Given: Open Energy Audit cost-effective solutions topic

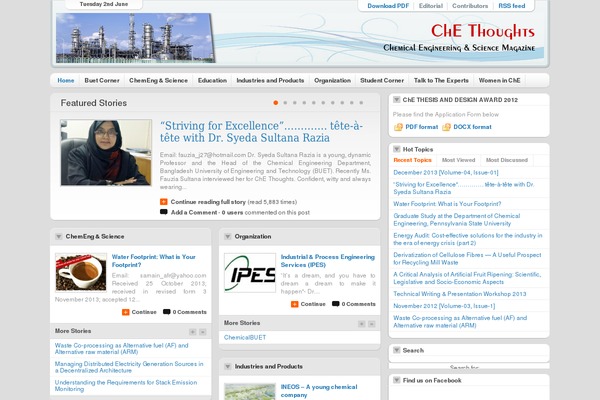Looking at the screenshot, I should point(468,239).
